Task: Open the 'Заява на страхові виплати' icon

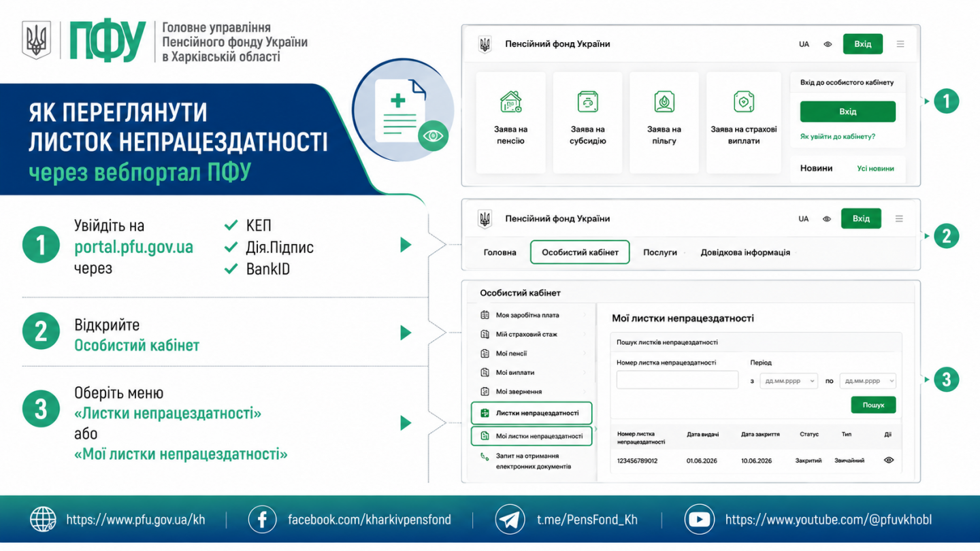Action: (744, 102)
